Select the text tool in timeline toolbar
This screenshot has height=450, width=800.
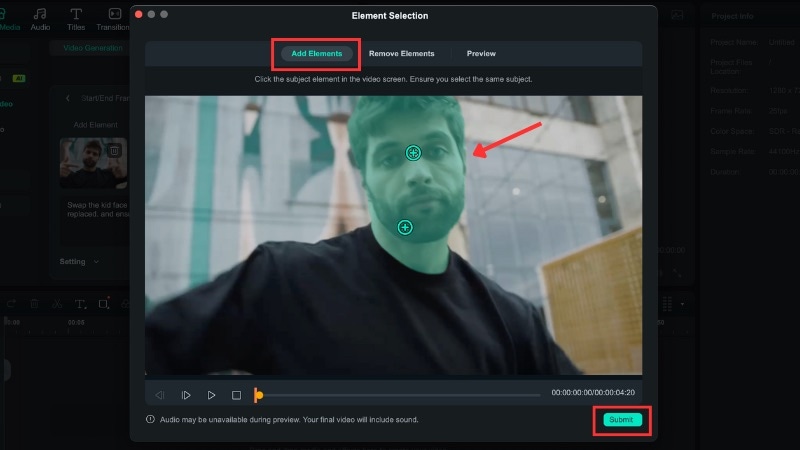pyautogui.click(x=80, y=304)
